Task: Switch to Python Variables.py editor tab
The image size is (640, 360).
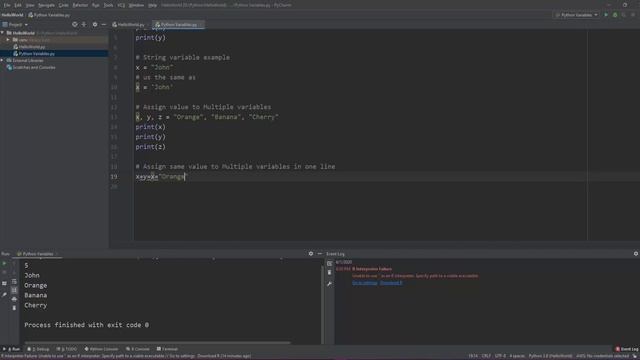Action: click(x=178, y=24)
